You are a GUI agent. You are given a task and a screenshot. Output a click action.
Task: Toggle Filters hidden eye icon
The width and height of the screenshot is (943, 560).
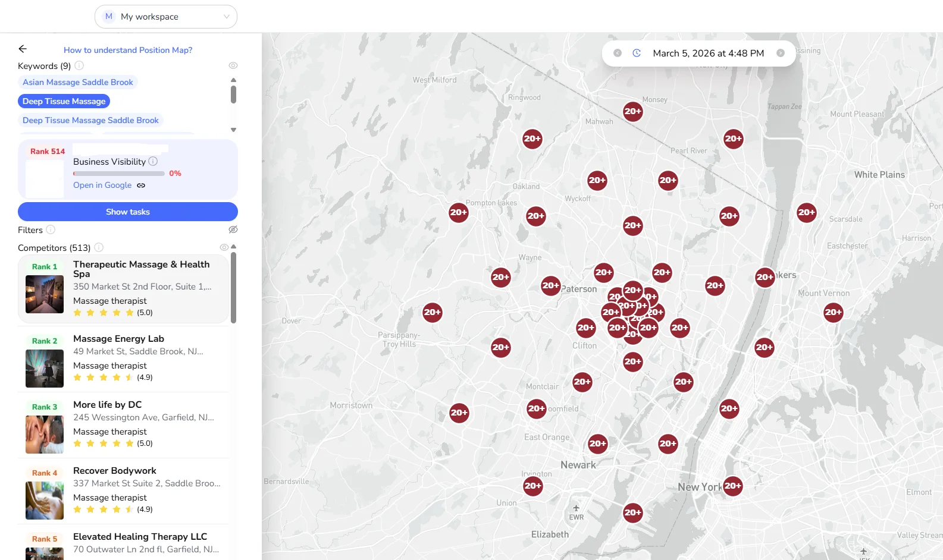pos(233,229)
